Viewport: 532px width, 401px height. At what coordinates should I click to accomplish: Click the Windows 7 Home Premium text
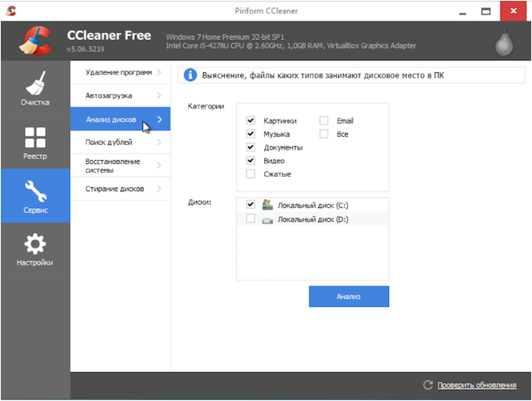225,37
